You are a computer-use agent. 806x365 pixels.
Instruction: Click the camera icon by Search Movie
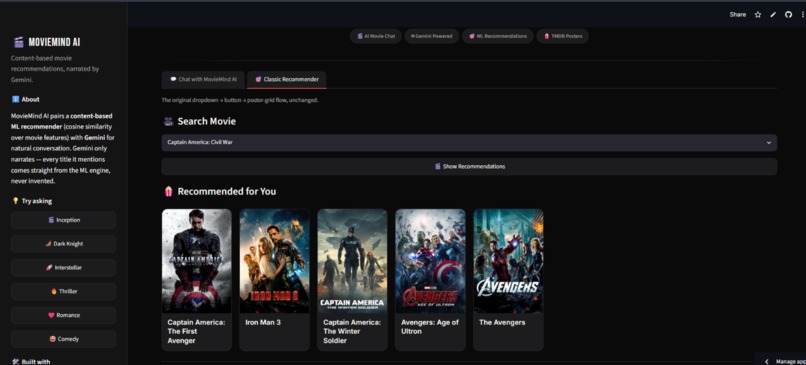168,121
